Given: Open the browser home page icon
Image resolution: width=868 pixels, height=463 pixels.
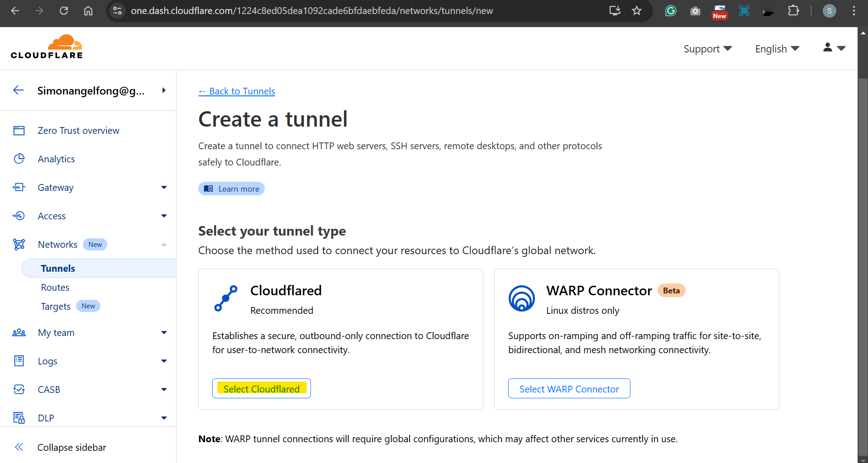Looking at the screenshot, I should pos(88,10).
